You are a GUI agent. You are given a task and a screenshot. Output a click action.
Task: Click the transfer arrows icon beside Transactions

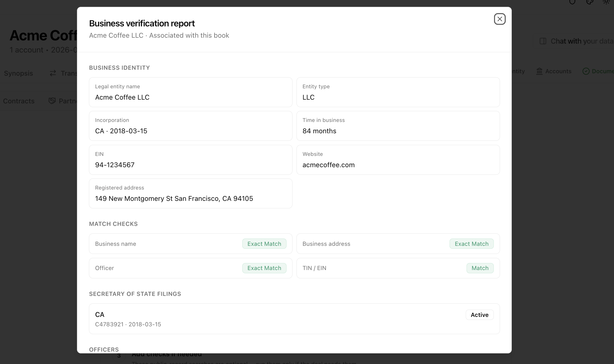[x=53, y=73]
